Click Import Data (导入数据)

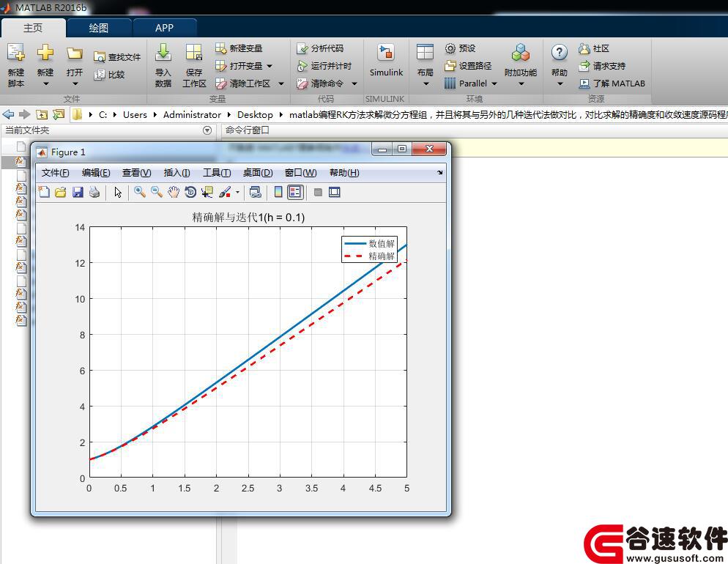163,65
